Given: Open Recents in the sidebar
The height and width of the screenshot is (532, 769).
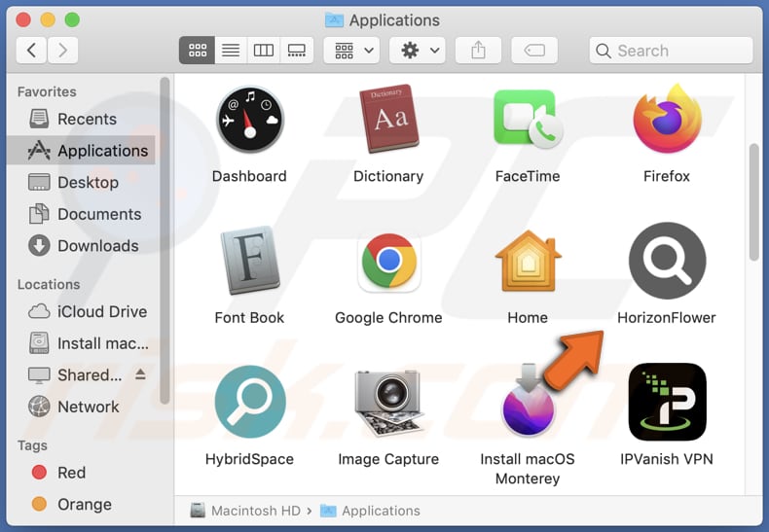Looking at the screenshot, I should 82,119.
